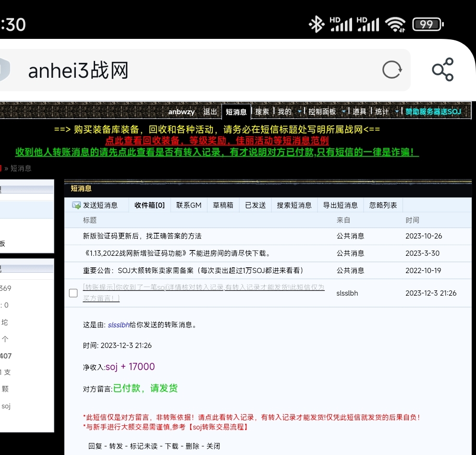Open the SOJ大额转账 announcement message
The image size is (476, 455).
tap(193, 271)
